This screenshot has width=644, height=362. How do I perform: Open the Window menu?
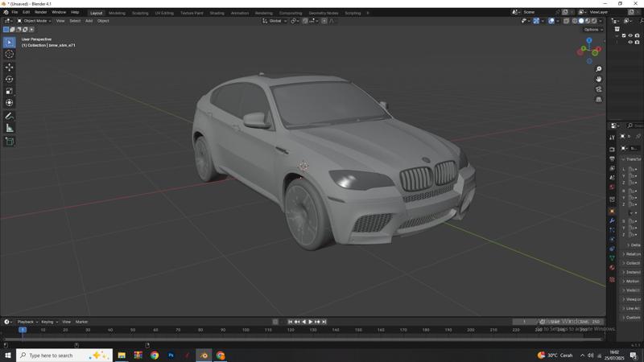59,12
